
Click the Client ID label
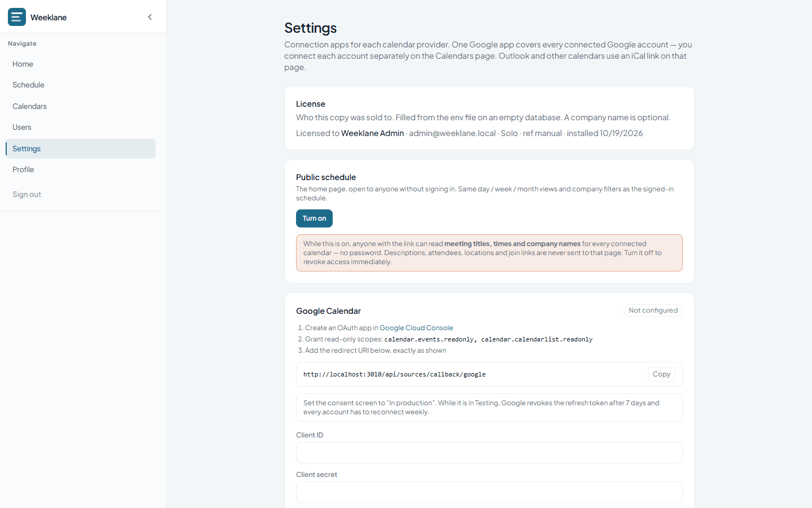pos(310,435)
